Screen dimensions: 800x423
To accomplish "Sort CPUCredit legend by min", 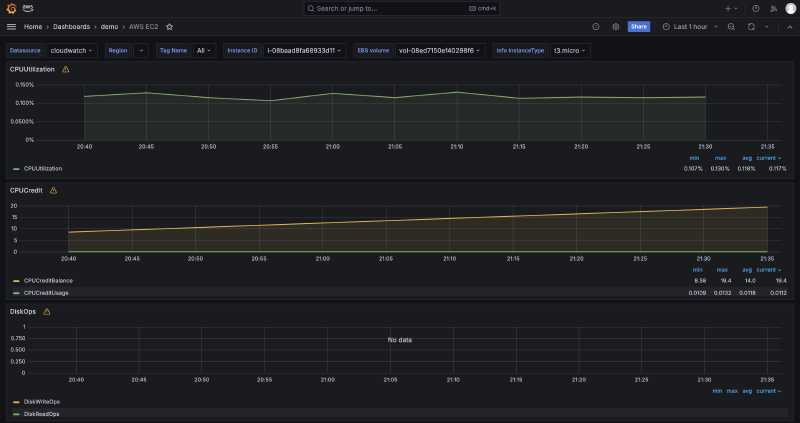I will click(x=697, y=270).
